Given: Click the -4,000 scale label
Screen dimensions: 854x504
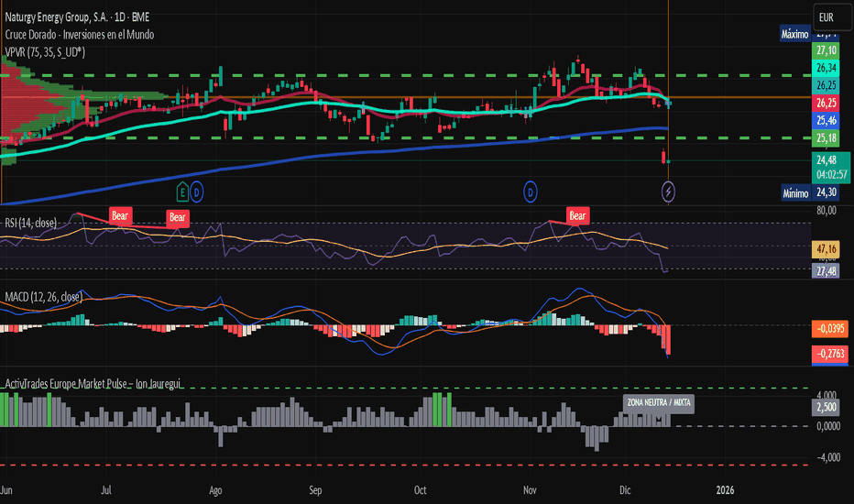Looking at the screenshot, I should click(827, 457).
